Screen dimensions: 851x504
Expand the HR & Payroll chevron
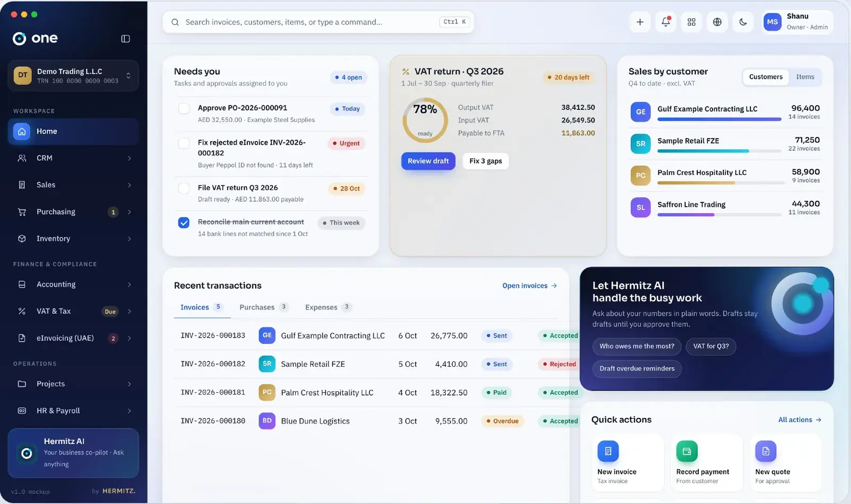pyautogui.click(x=129, y=411)
